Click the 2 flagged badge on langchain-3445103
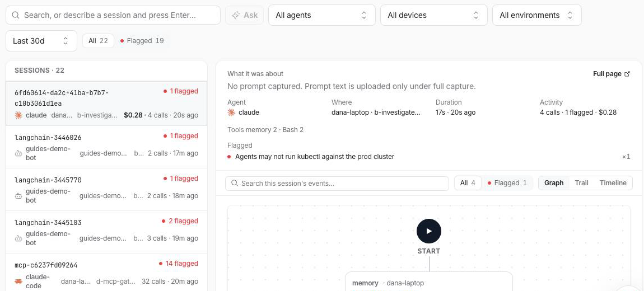 [180, 221]
